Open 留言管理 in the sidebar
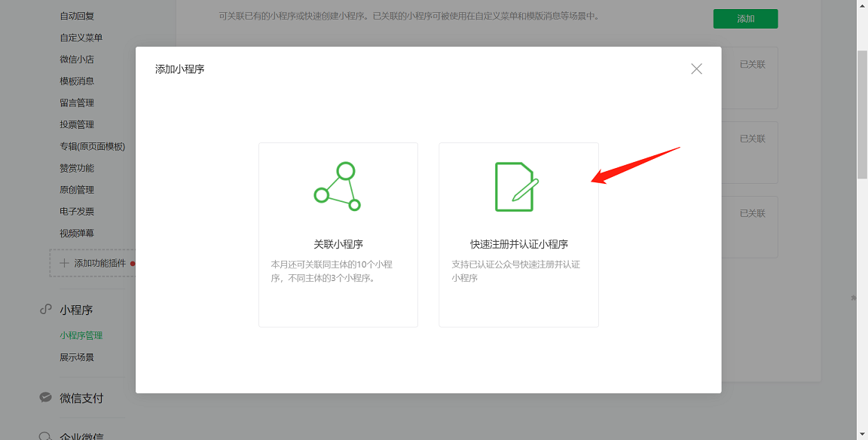 (77, 103)
